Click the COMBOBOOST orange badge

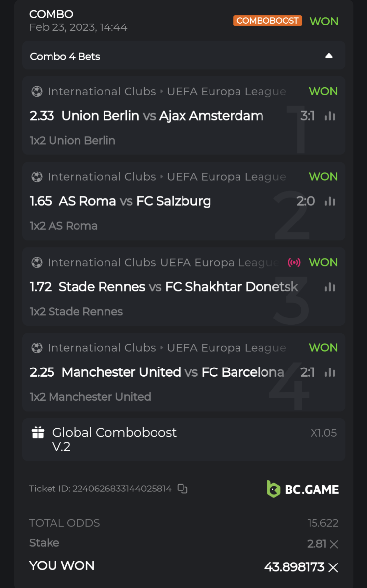click(267, 21)
